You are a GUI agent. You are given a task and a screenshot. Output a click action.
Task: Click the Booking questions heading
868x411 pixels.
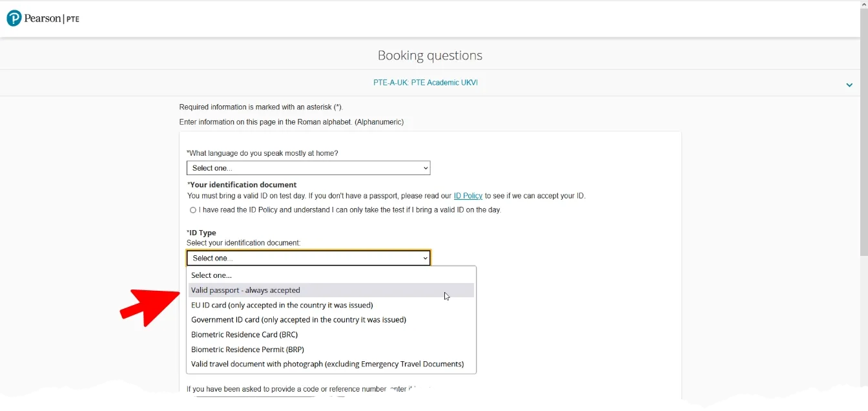(x=429, y=56)
